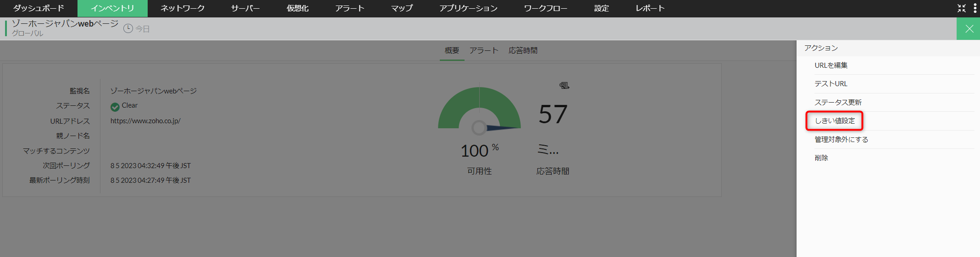
Task: Switch to the 概要 tab
Action: 452,50
